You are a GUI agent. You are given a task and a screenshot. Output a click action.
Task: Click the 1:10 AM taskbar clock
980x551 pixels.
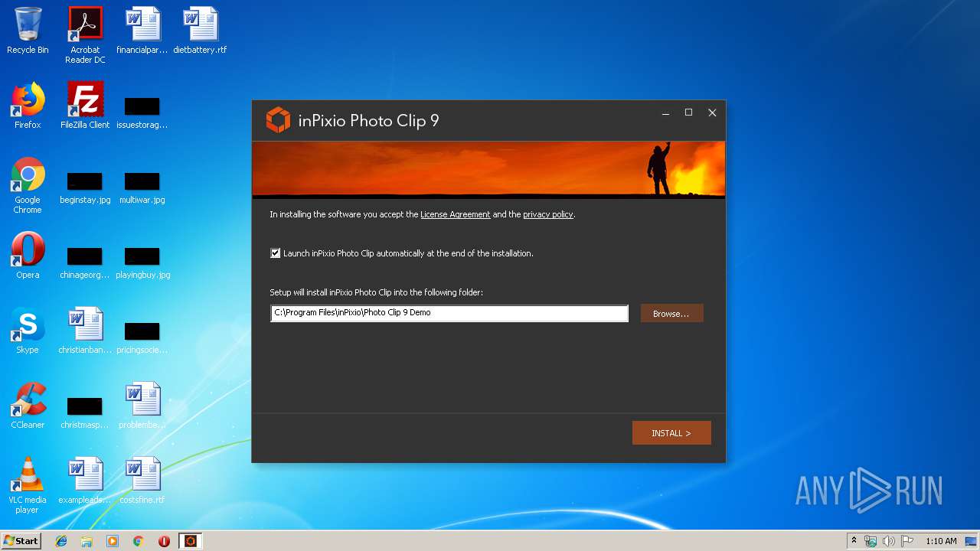click(x=941, y=541)
